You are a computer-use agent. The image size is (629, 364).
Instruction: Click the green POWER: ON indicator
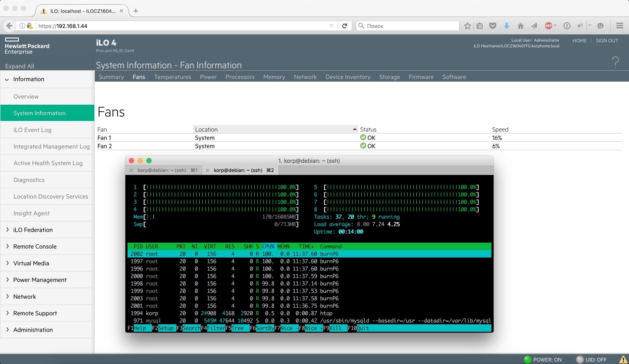[x=528, y=360]
